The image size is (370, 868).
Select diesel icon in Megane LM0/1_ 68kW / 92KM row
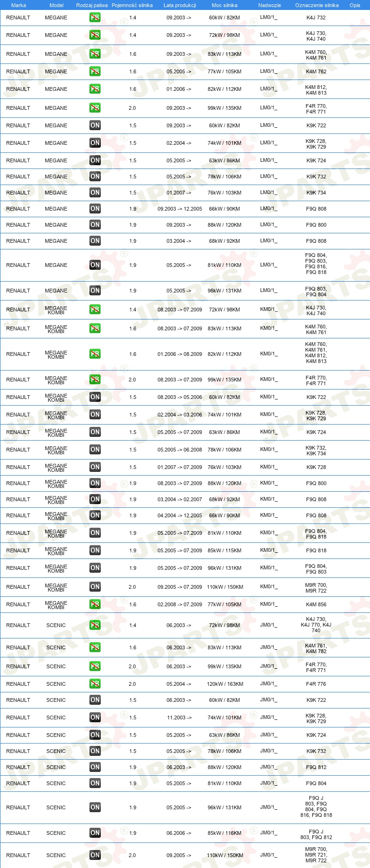(95, 241)
